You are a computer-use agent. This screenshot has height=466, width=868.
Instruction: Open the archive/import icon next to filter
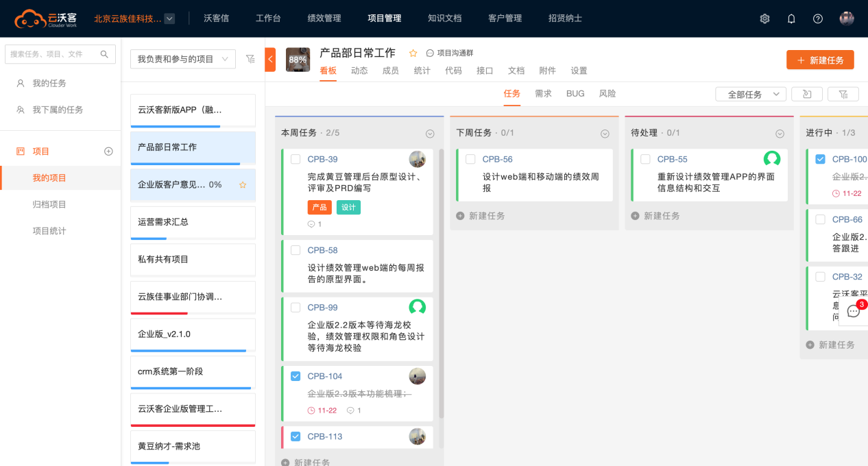point(807,93)
